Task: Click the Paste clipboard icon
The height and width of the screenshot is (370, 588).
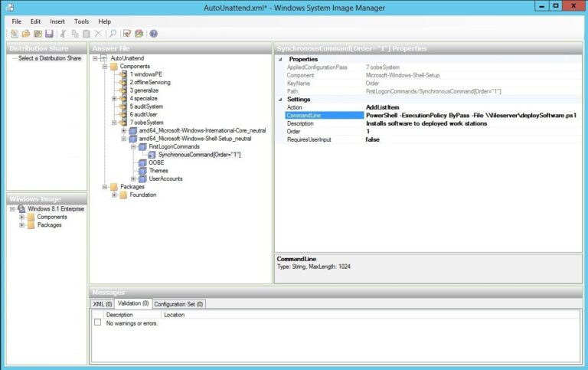Action: 87,34
